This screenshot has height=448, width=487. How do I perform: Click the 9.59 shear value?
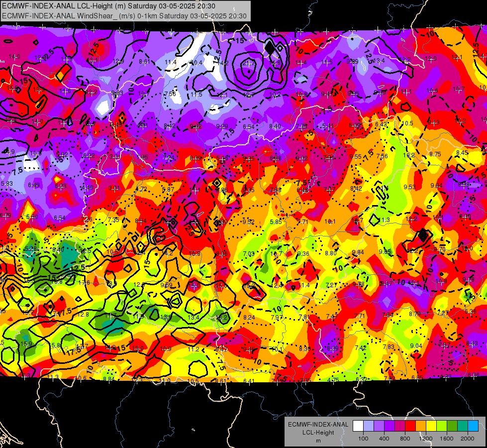pyautogui.click(x=167, y=285)
